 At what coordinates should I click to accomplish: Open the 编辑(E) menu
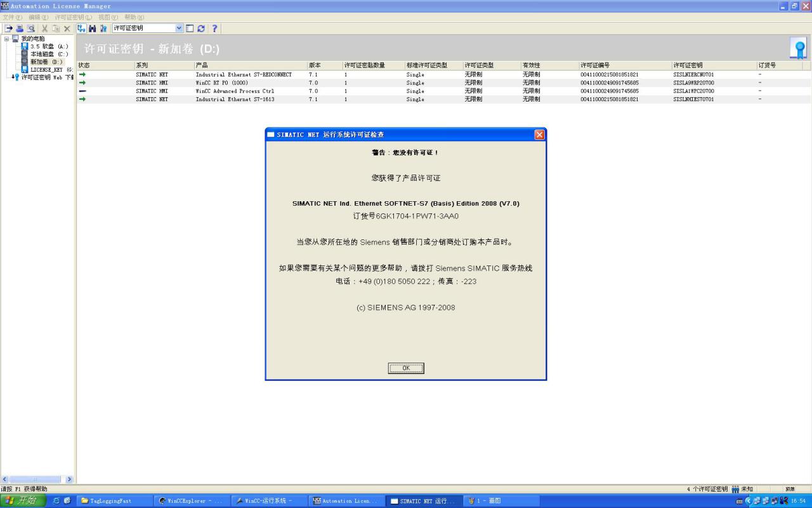point(38,17)
